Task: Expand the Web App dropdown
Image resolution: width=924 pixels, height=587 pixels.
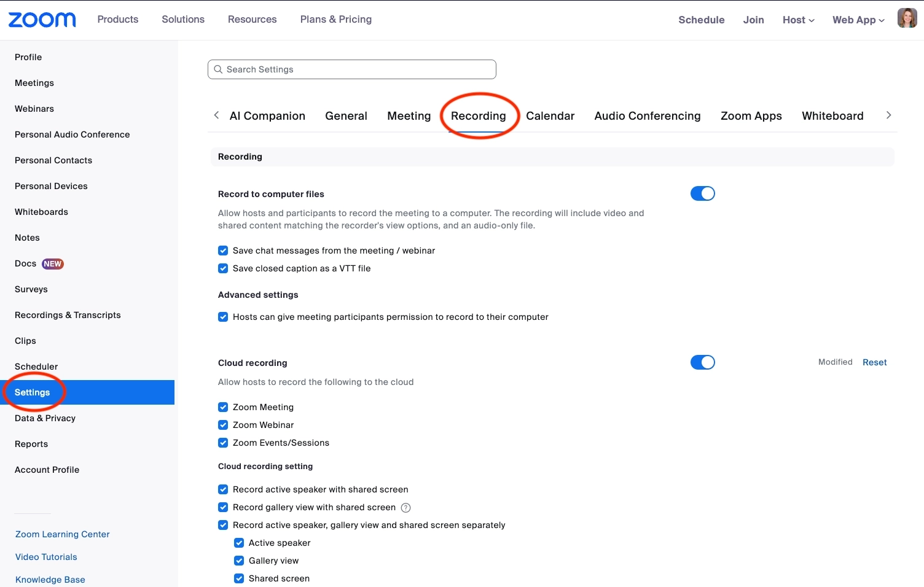Action: (858, 20)
